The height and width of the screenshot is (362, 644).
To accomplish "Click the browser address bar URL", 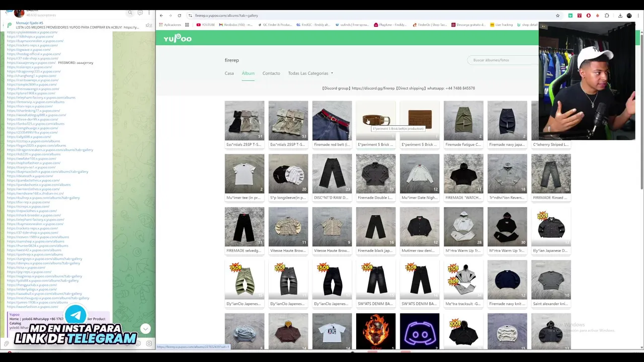I will (226, 16).
